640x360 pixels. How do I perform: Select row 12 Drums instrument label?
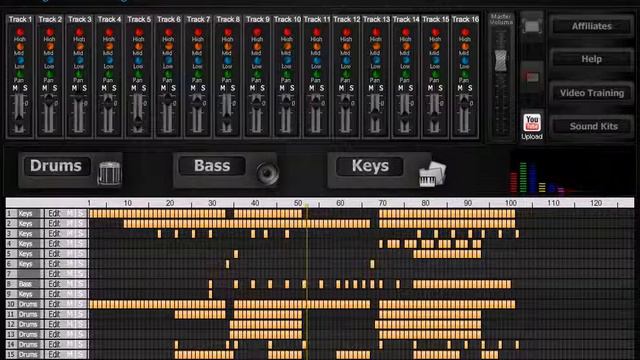pyautogui.click(x=28, y=324)
